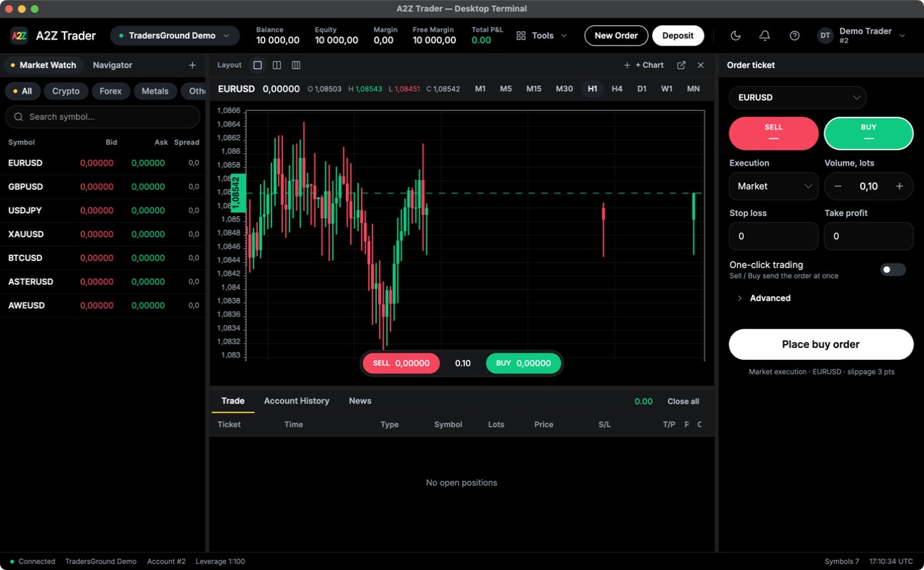Image resolution: width=924 pixels, height=570 pixels.
Task: Open the Tools grid menu
Action: pyautogui.click(x=541, y=36)
